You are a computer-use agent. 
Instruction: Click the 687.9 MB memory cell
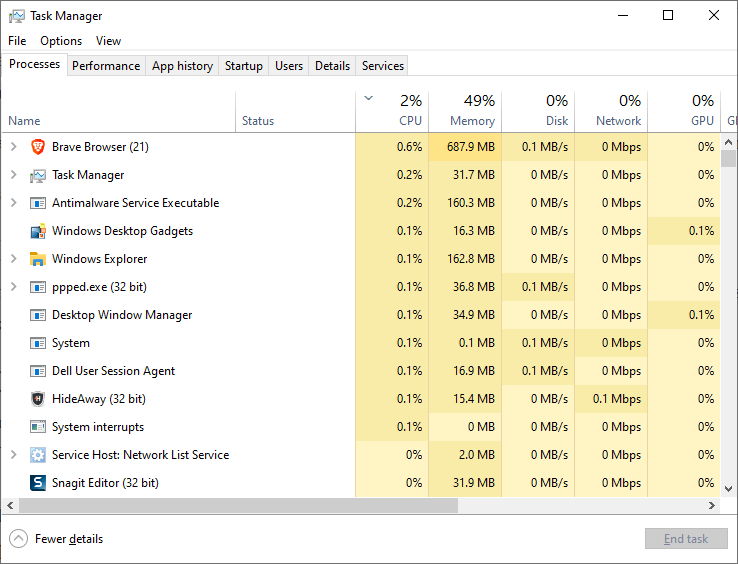click(465, 147)
